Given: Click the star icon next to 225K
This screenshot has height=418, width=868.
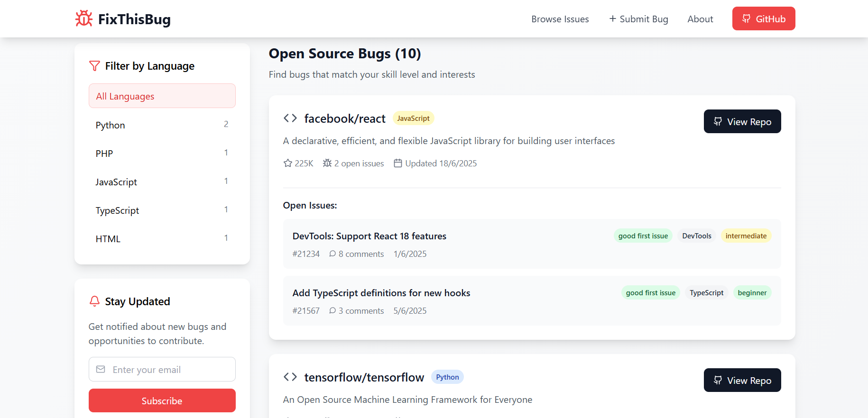Looking at the screenshot, I should (288, 163).
